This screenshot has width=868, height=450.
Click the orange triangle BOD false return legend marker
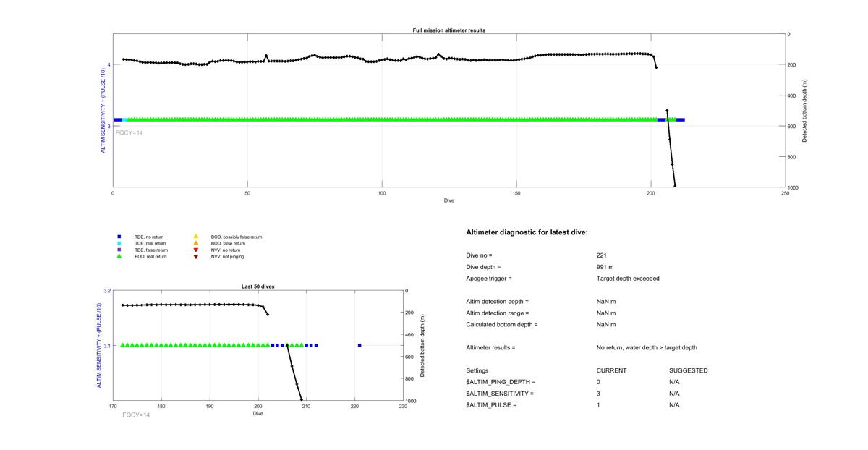pyautogui.click(x=196, y=243)
